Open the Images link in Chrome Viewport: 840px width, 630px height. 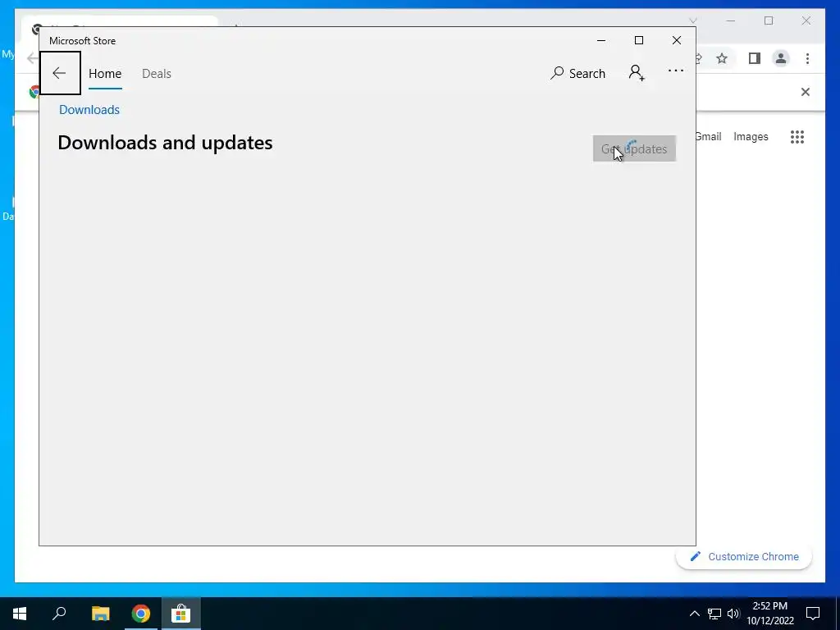(x=751, y=137)
